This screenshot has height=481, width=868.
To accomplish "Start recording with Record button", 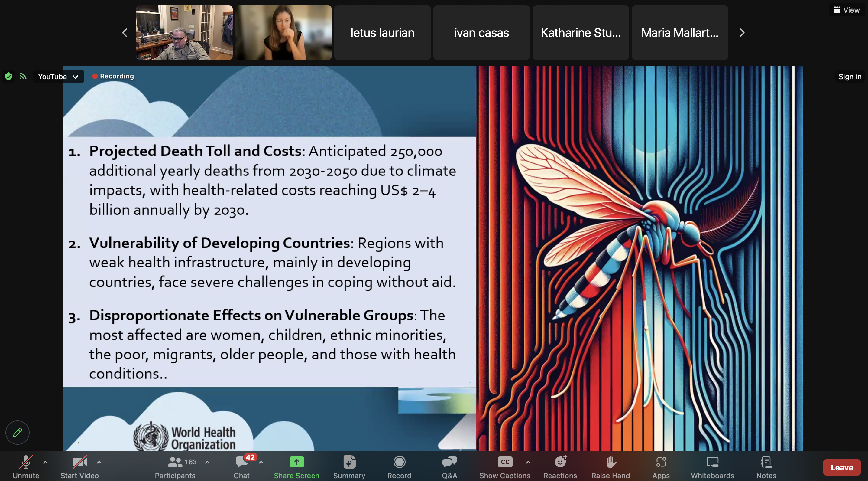I will pos(399,467).
